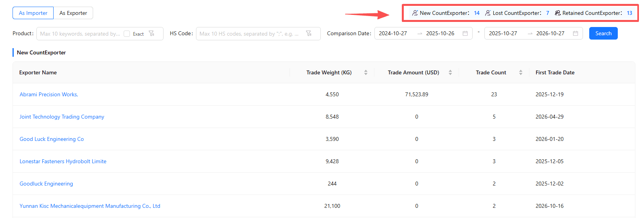Viewport: 644px width, 218px height.
Task: Open Joint Technology Trading Company link
Action: point(62,117)
